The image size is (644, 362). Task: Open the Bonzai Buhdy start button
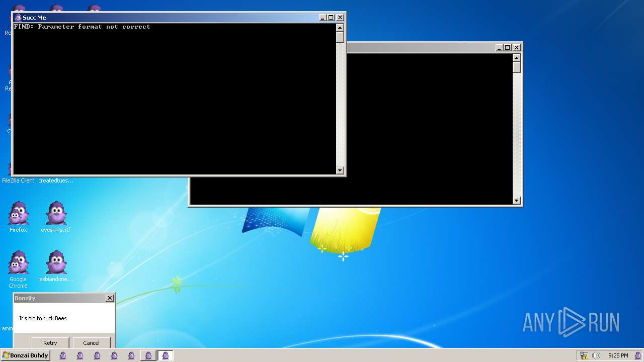(x=25, y=355)
